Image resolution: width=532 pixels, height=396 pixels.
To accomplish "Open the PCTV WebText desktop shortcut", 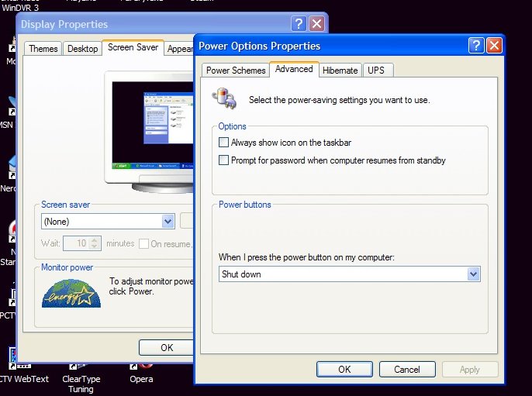I will pyautogui.click(x=12, y=364).
